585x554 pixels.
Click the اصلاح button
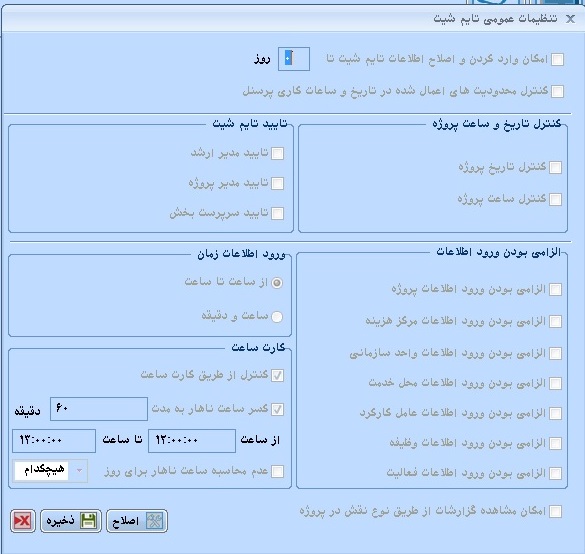pos(137,521)
